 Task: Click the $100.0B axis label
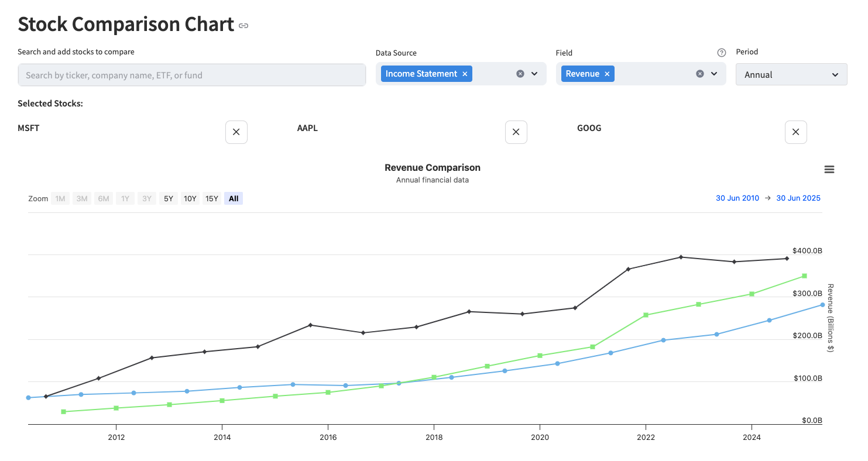pos(808,379)
